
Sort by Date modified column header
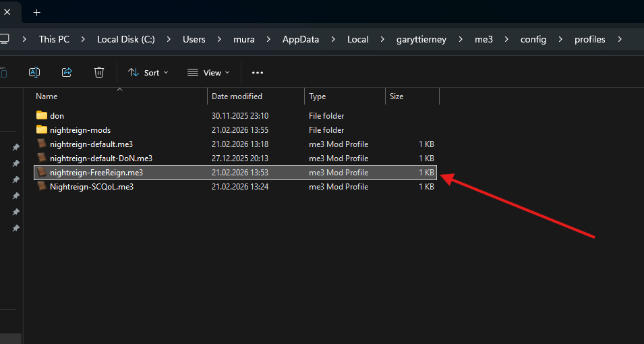(x=237, y=96)
